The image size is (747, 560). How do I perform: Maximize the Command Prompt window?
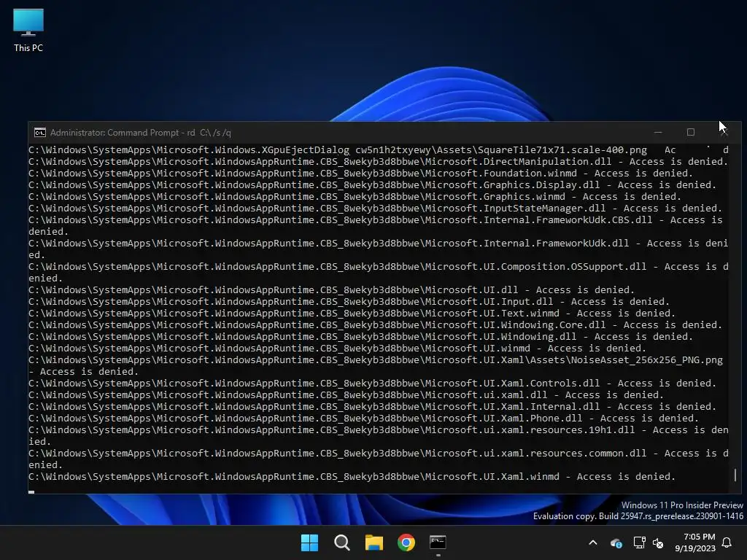[690, 133]
